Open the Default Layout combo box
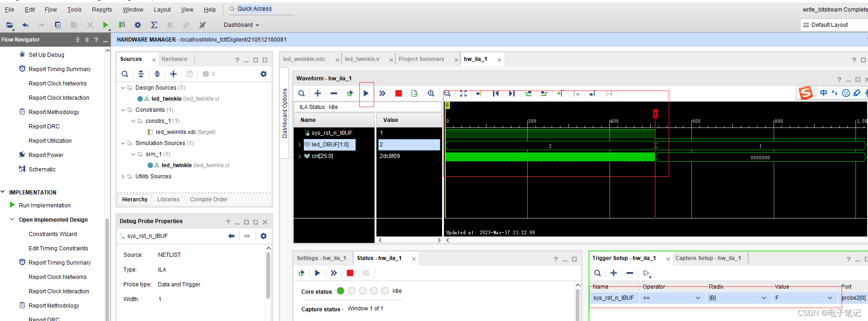The image size is (868, 321). point(834,25)
